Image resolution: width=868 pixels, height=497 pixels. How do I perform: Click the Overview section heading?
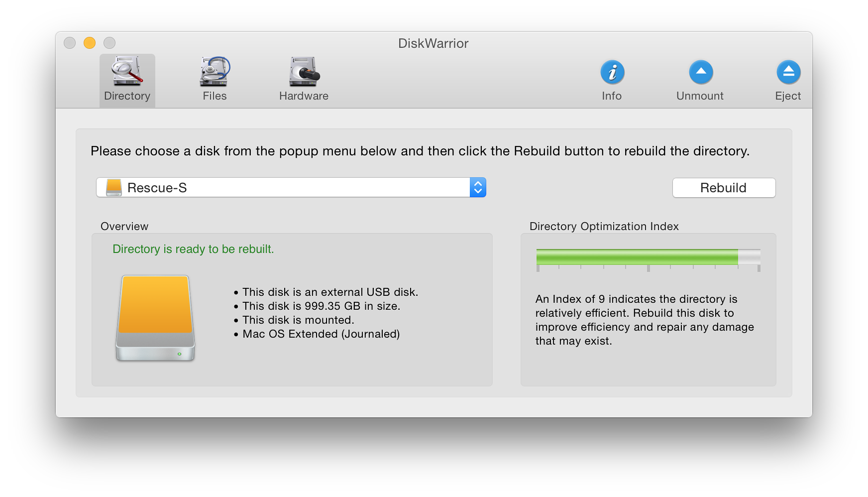click(124, 226)
